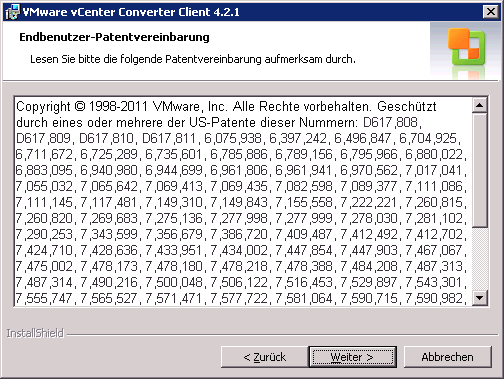Viewport: 504px width, 379px height.
Task: Click patent number 7,149,843
Action: coord(239,202)
